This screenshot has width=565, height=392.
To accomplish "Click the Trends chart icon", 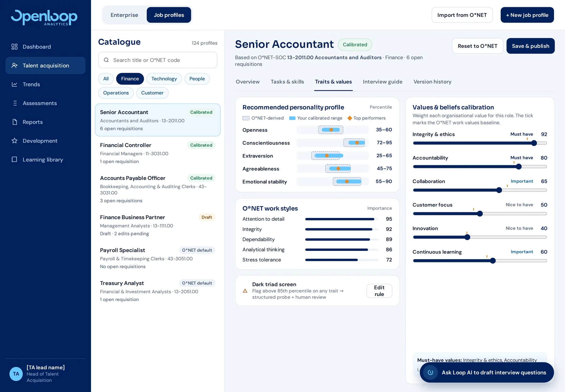I will (x=14, y=84).
